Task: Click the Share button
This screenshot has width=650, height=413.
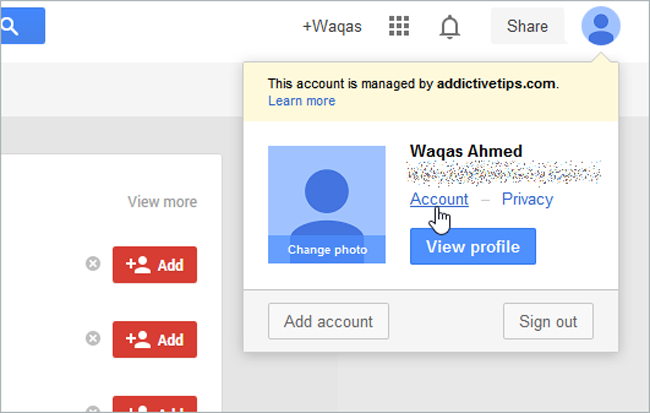Action: tap(527, 26)
